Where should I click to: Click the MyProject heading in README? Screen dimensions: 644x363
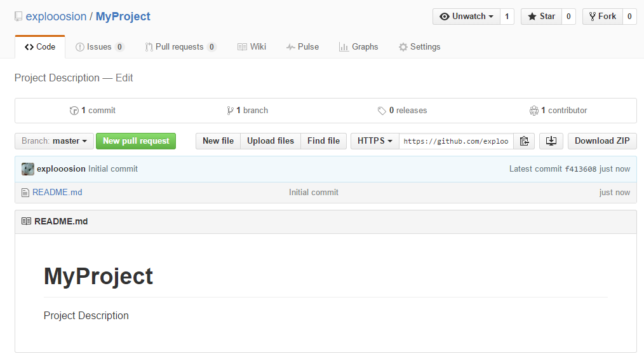tap(98, 276)
